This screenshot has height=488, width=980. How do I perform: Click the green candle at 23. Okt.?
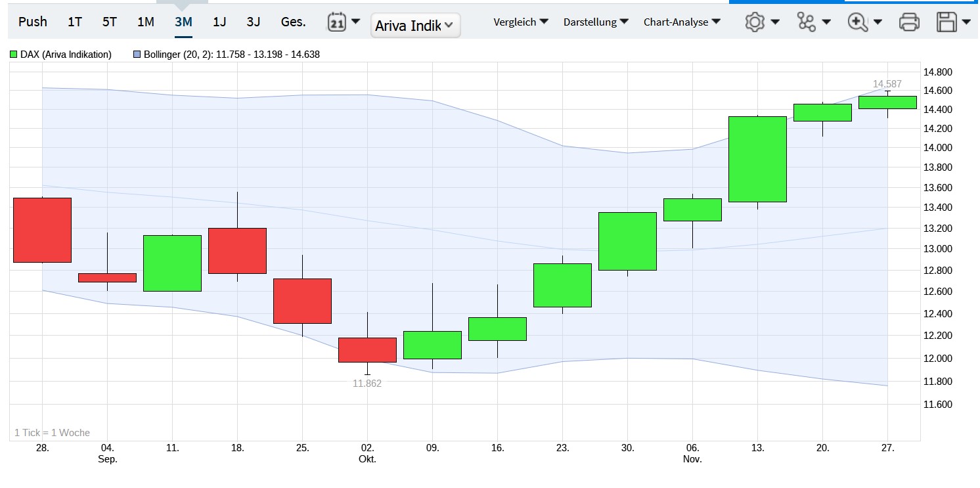point(562,285)
